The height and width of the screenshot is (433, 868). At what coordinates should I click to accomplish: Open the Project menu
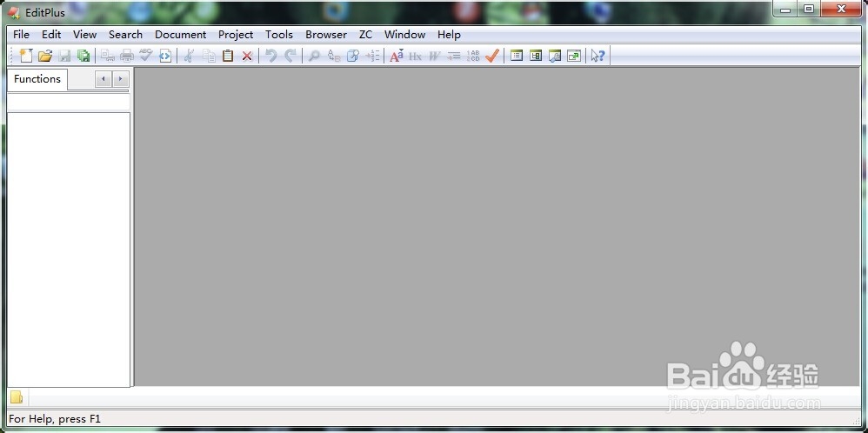tap(236, 34)
